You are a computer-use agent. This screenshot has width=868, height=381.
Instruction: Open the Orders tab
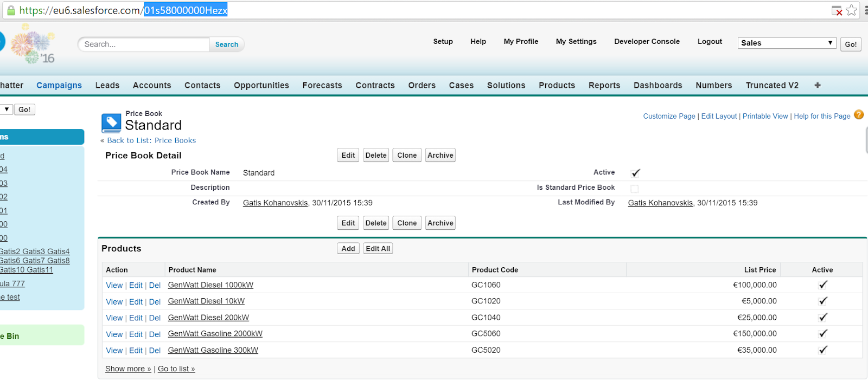(x=422, y=85)
